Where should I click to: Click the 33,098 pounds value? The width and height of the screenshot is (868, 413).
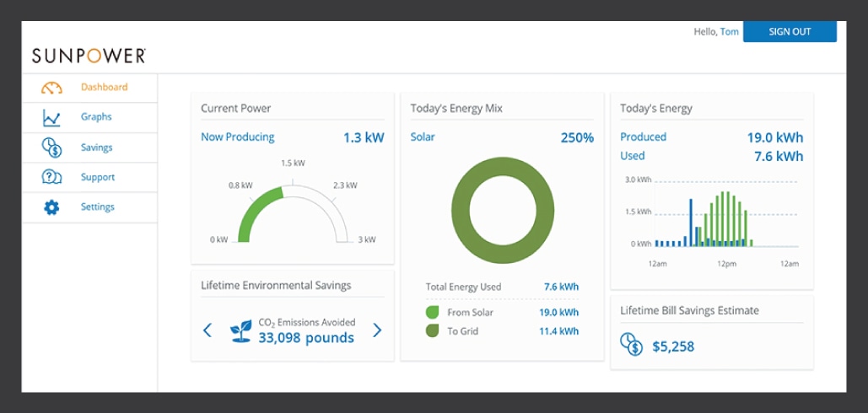click(306, 338)
